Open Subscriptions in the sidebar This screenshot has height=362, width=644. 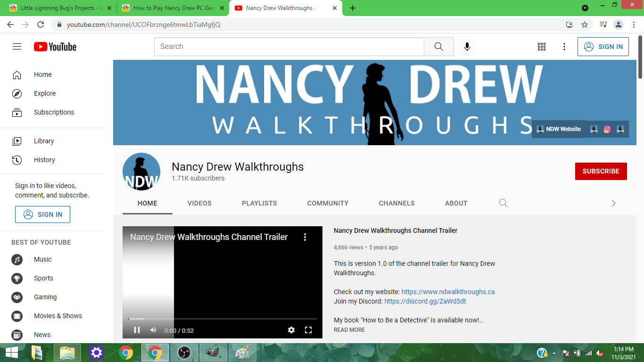tap(53, 112)
